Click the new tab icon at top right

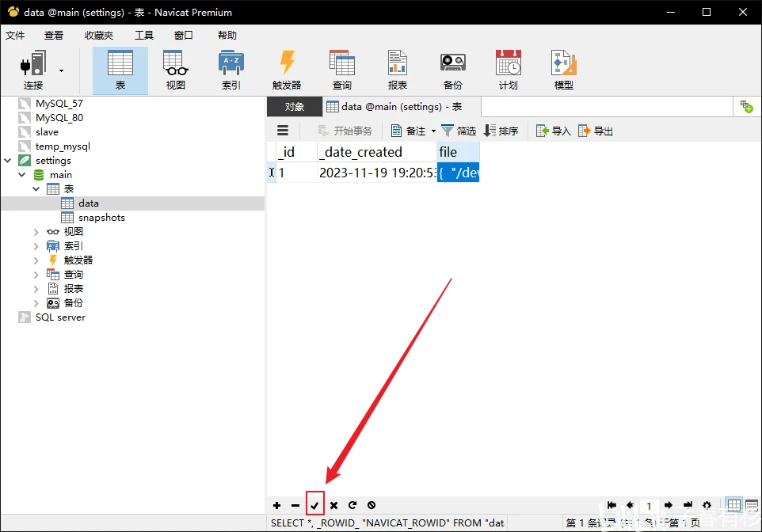(x=746, y=107)
